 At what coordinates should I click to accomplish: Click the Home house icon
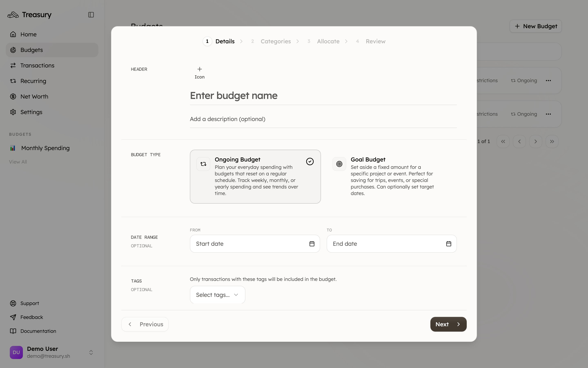coord(13,34)
